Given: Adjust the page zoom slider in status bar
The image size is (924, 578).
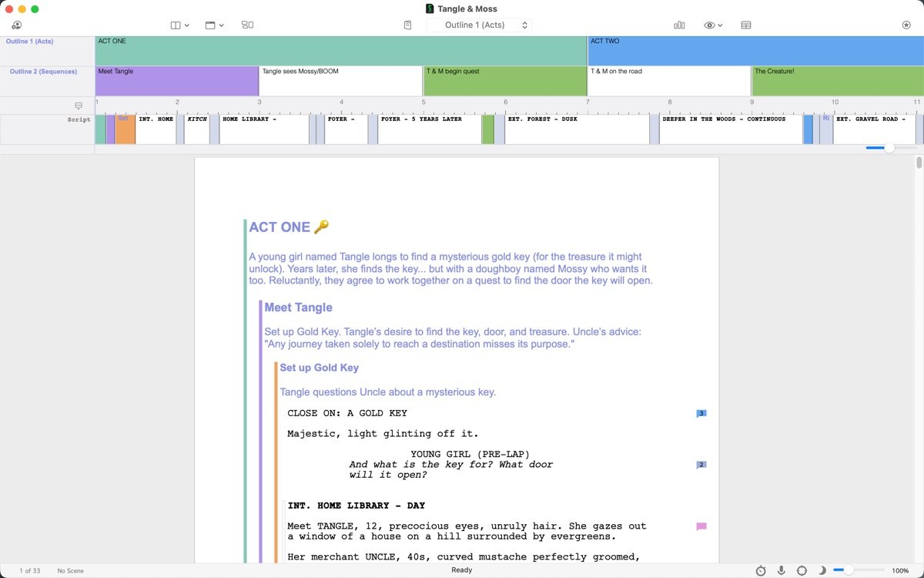Looking at the screenshot, I should 849,570.
